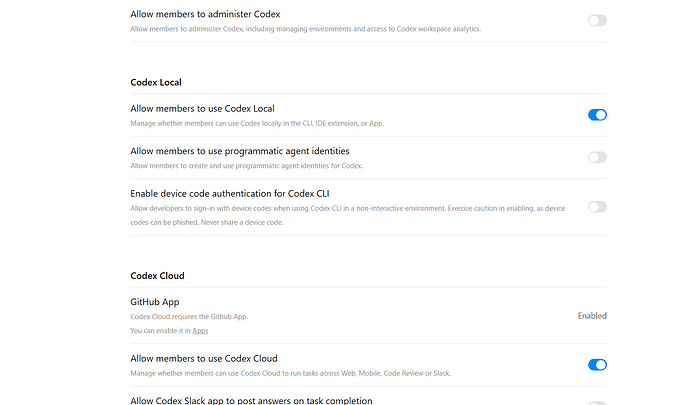This screenshot has height=405, width=690.
Task: Click 'Allow Codex Slack app to post answers' title
Action: (251, 401)
